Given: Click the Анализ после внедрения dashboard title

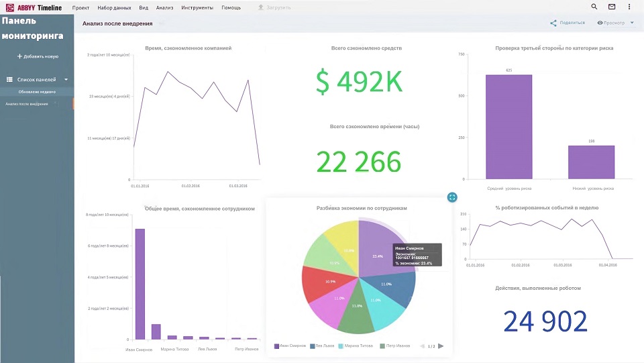Looking at the screenshot, I should pyautogui.click(x=117, y=23).
